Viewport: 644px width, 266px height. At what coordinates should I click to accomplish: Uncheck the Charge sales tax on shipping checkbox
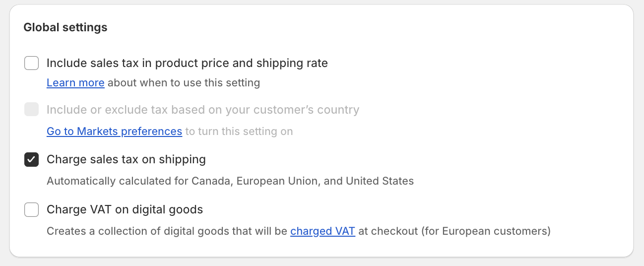pyautogui.click(x=32, y=160)
